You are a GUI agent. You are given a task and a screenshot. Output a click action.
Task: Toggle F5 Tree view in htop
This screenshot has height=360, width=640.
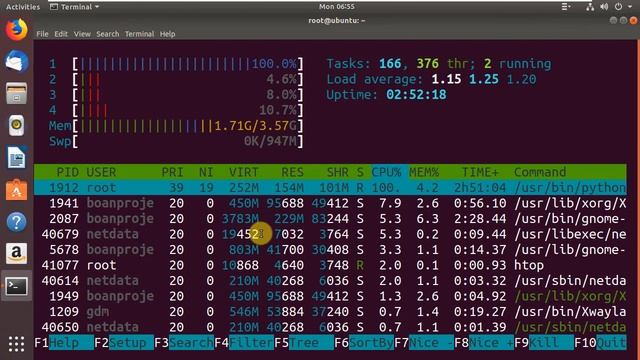304,342
